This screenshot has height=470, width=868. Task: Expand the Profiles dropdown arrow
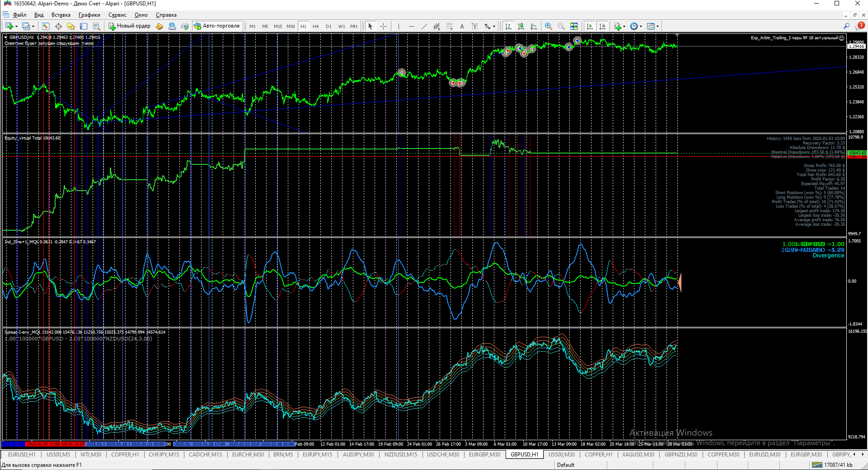(33, 26)
